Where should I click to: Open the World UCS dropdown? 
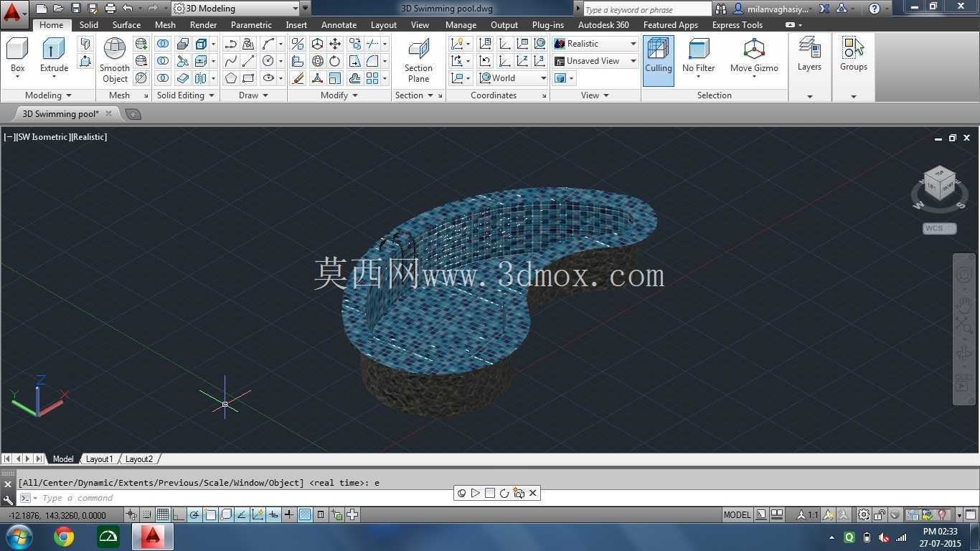click(x=513, y=78)
